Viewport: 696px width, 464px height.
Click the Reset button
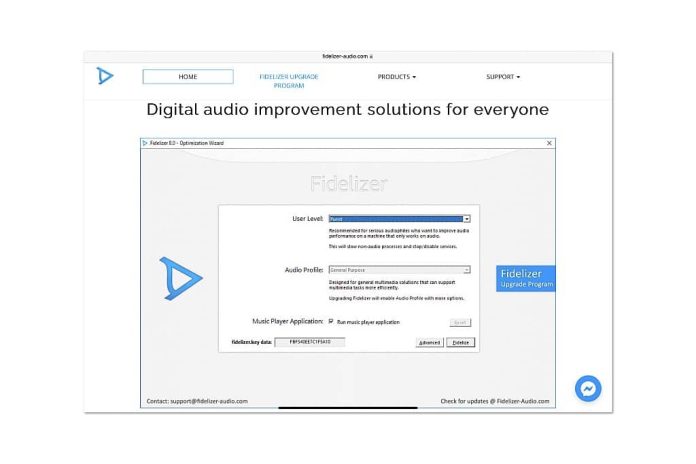[x=460, y=322]
